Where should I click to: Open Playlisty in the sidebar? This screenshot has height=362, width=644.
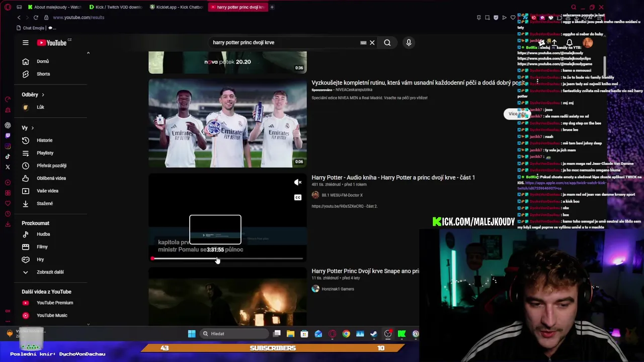(45, 153)
